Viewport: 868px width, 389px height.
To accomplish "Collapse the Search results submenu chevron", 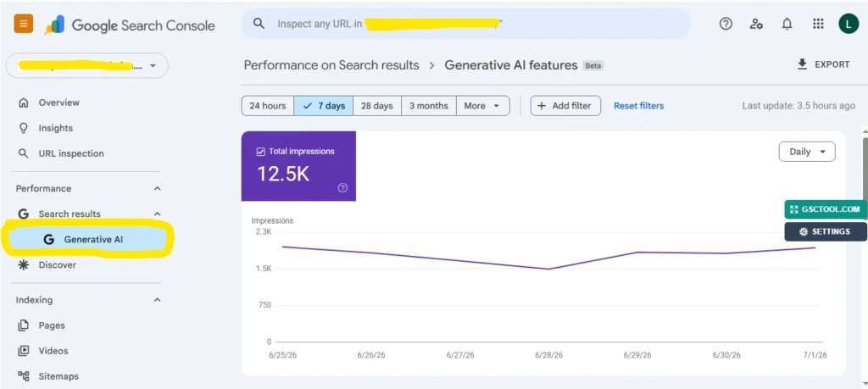I will coord(157,214).
